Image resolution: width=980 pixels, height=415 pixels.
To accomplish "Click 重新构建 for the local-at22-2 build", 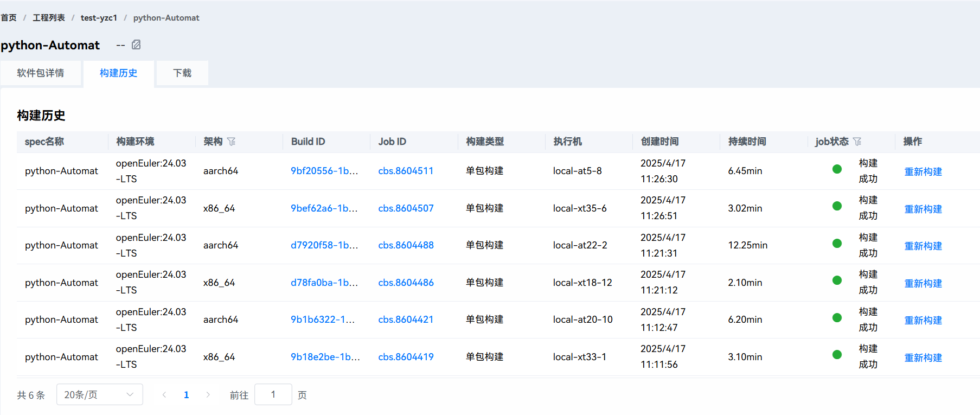I will click(x=923, y=246).
